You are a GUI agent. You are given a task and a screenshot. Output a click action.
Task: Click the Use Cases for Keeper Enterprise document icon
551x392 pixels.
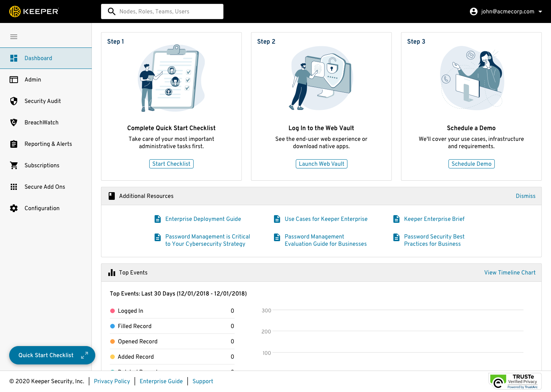tap(277, 219)
